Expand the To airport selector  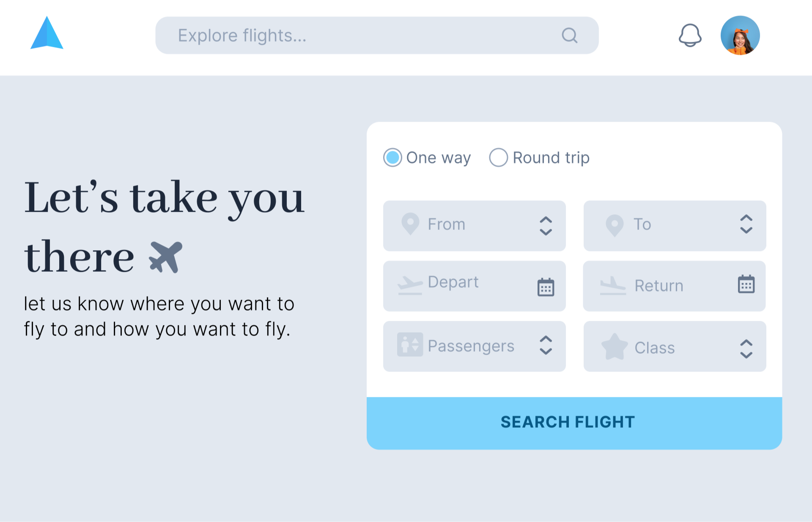tap(746, 225)
